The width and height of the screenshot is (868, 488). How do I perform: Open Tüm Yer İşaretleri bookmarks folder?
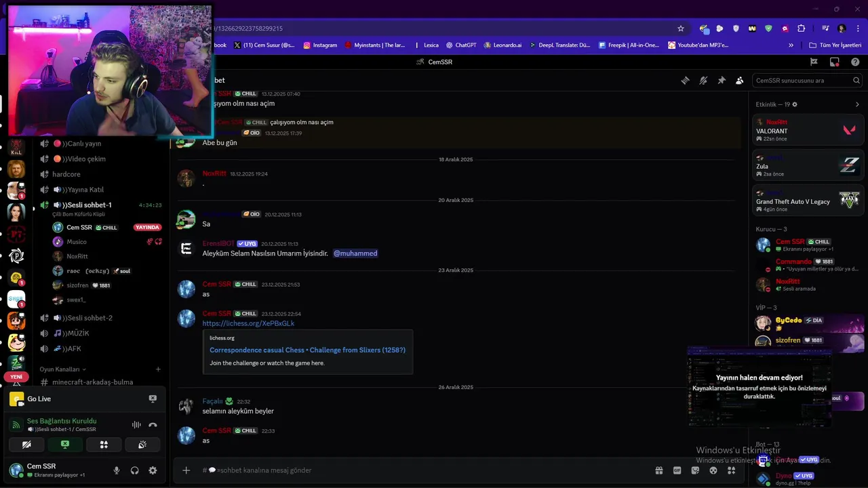coord(835,45)
